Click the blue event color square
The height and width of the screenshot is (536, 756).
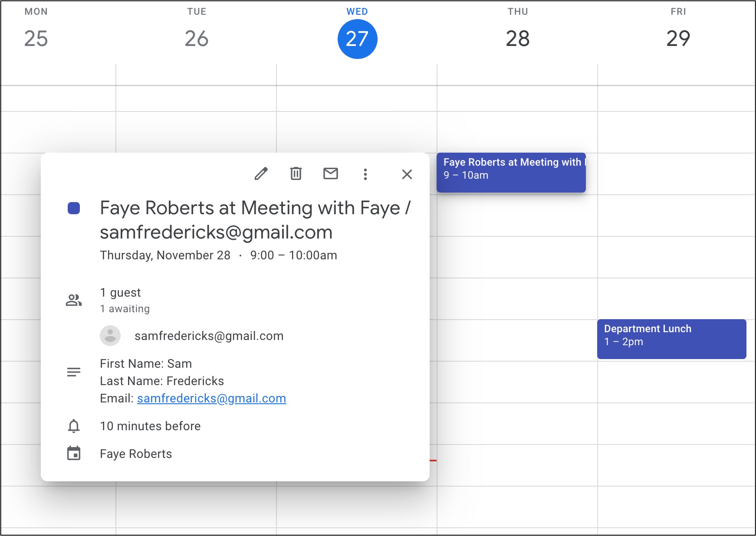coord(74,208)
